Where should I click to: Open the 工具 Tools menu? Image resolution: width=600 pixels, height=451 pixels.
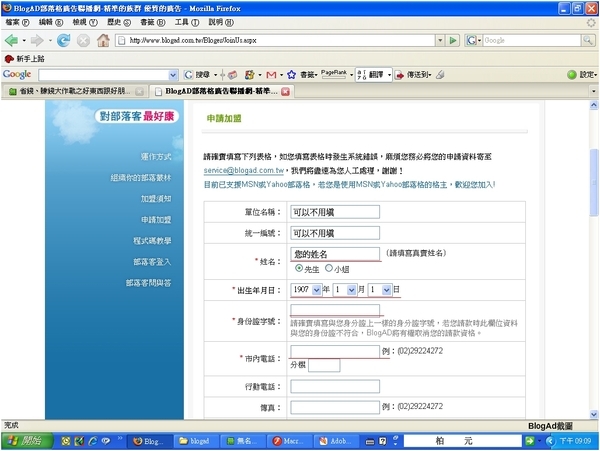tap(187, 22)
